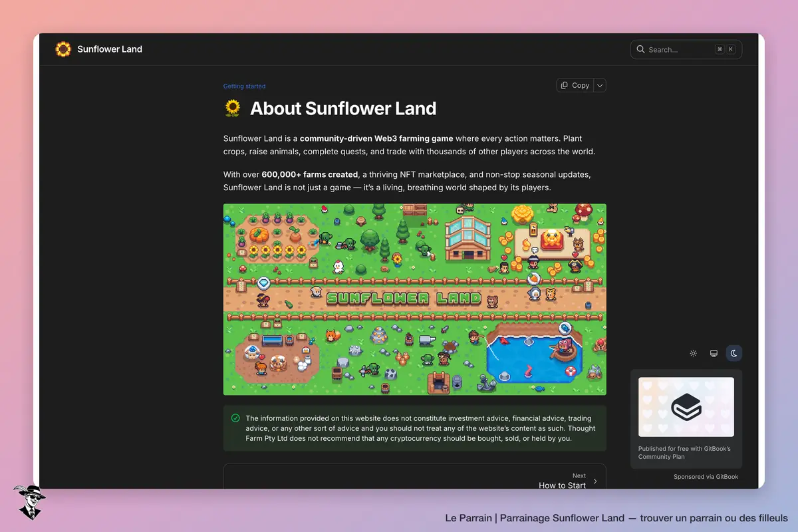This screenshot has width=798, height=532.
Task: Click the 'About Sunflower Land' heading
Action: pos(343,108)
